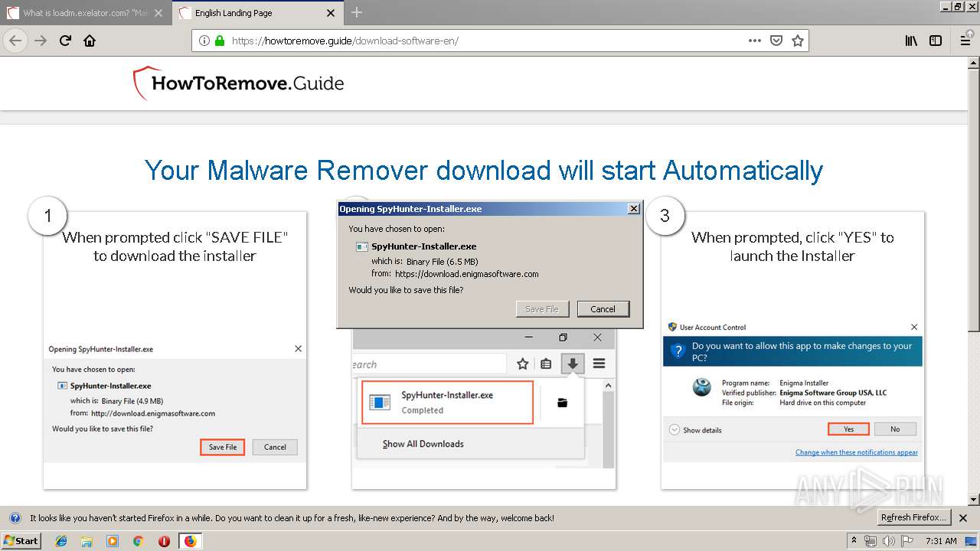Show hidden system tray icons

click(x=854, y=541)
